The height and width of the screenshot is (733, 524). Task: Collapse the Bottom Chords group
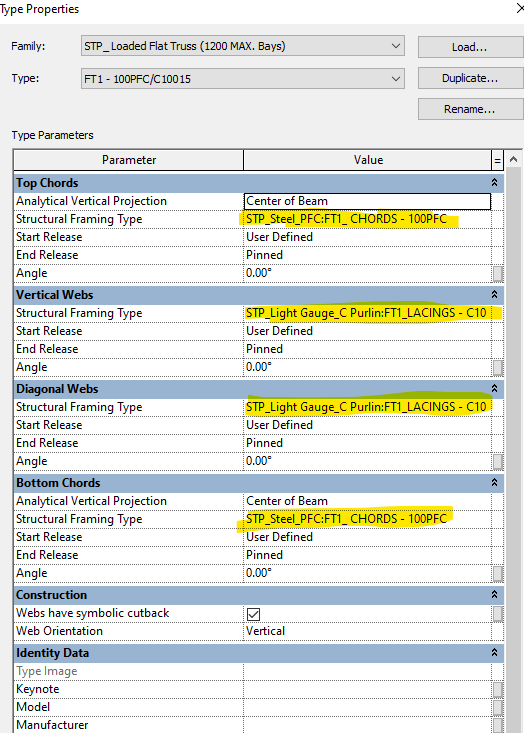click(494, 482)
